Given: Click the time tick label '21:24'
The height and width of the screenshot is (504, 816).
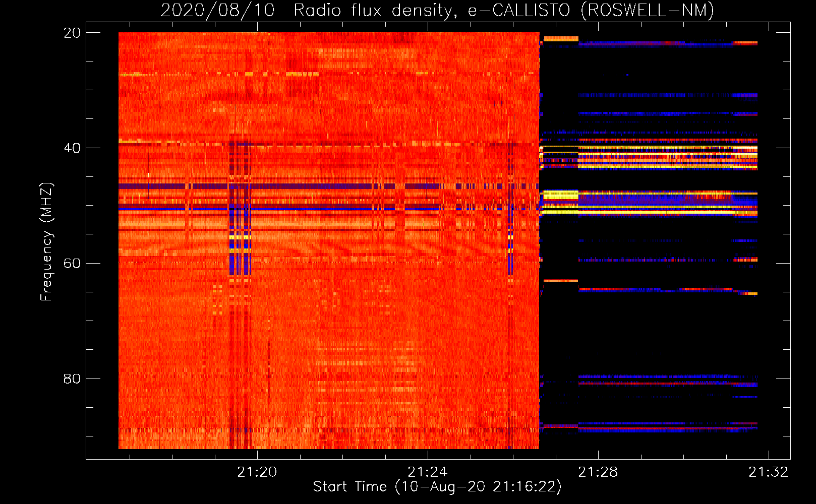Looking at the screenshot, I should (x=428, y=472).
